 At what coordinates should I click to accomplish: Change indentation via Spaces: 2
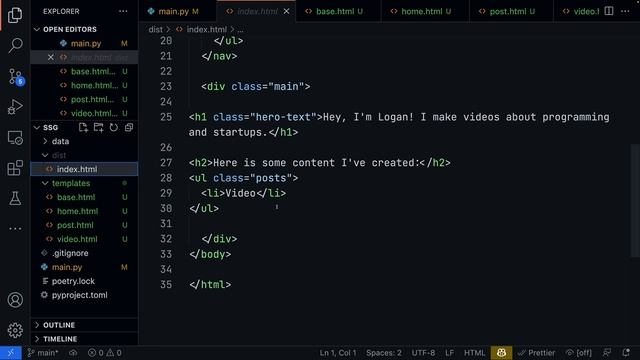(x=384, y=353)
